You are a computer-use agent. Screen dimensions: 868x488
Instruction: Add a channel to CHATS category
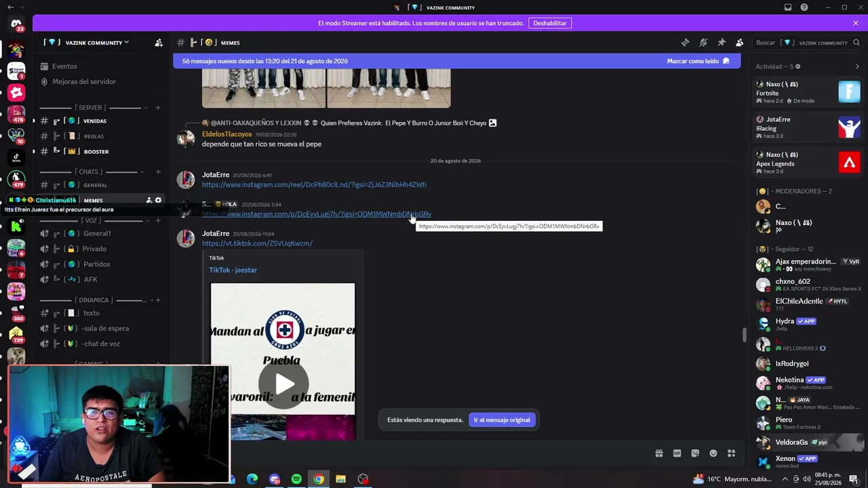point(158,171)
